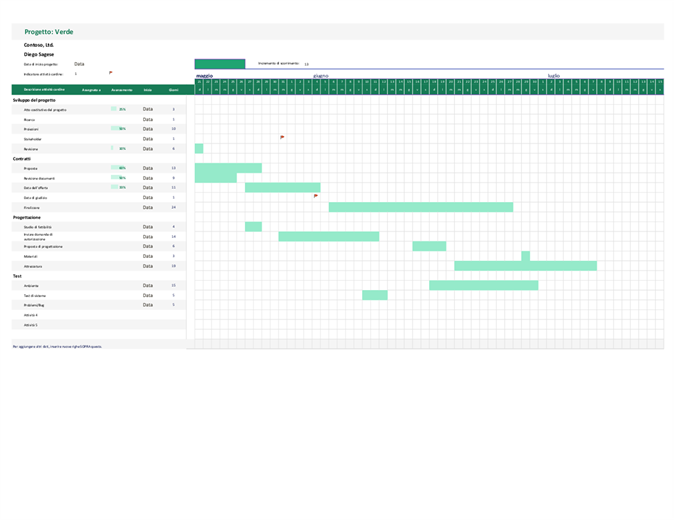
Task: Click the red flag icon beside the milestone indicator
Action: (x=111, y=73)
